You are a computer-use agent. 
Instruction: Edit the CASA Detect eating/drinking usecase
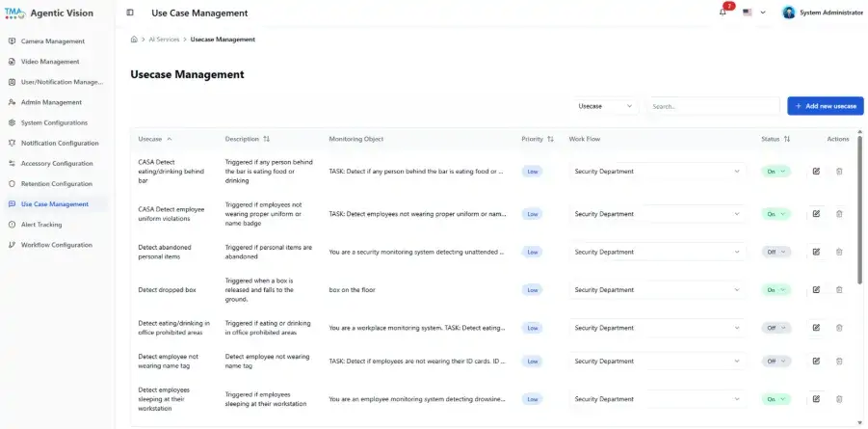pos(816,172)
